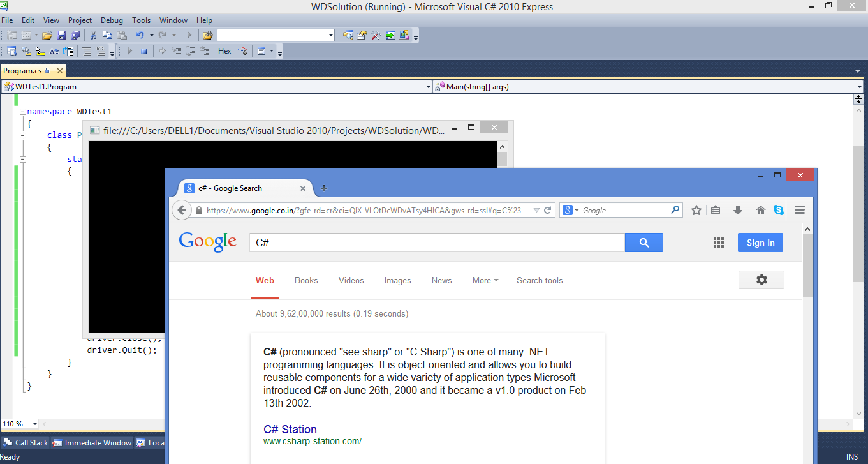The image size is (868, 464).
Task: Open the Videos search results link
Action: pyautogui.click(x=351, y=280)
